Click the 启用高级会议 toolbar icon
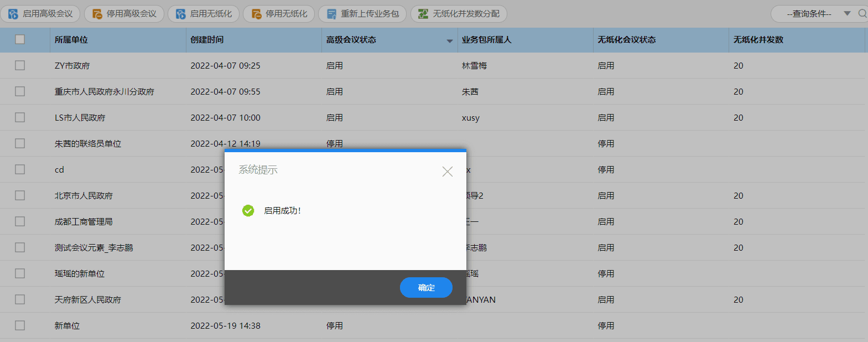 click(13, 14)
